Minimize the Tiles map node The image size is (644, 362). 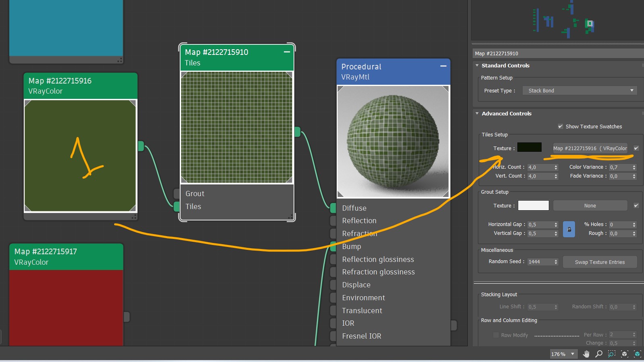(287, 52)
